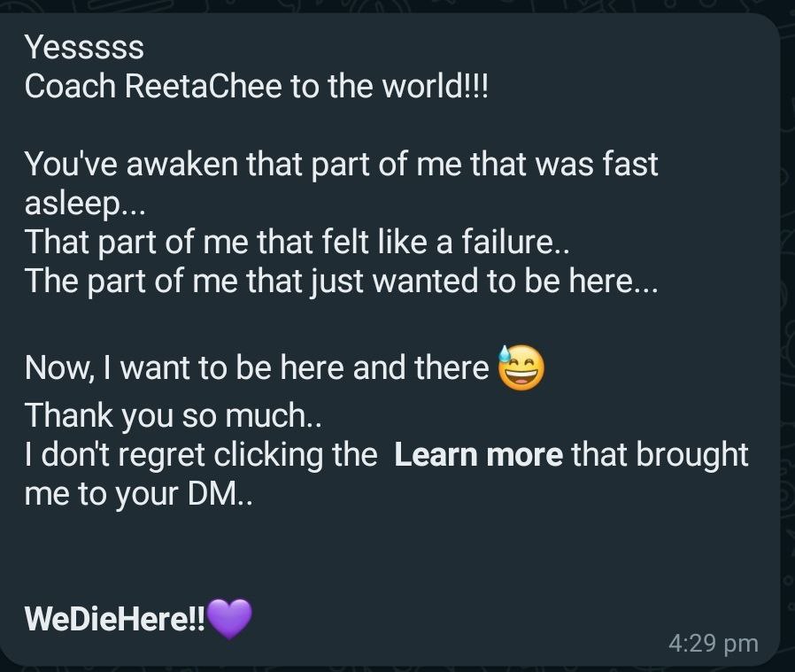Tap the Now, I want to be here text
The width and height of the screenshot is (795, 672).
(x=257, y=368)
